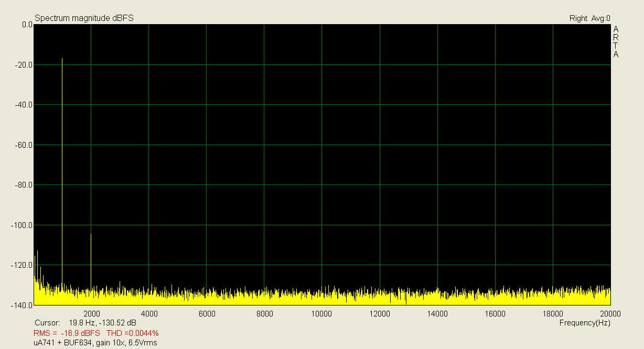
Task: Click the 'Right Avg:0' channel label
Action: coord(590,18)
